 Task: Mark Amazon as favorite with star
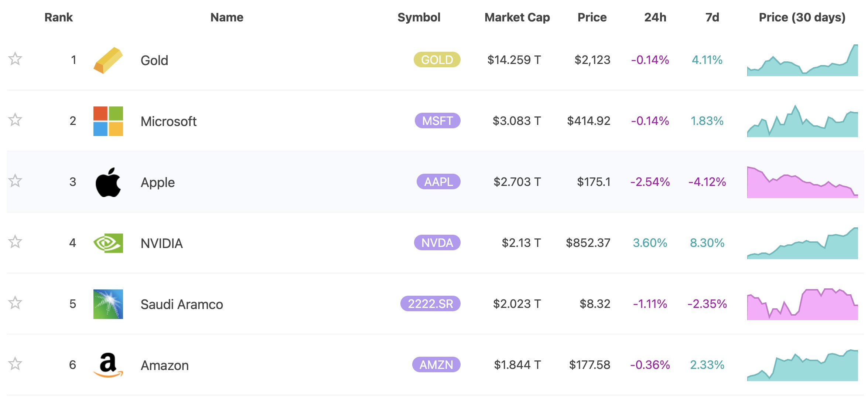tap(15, 364)
